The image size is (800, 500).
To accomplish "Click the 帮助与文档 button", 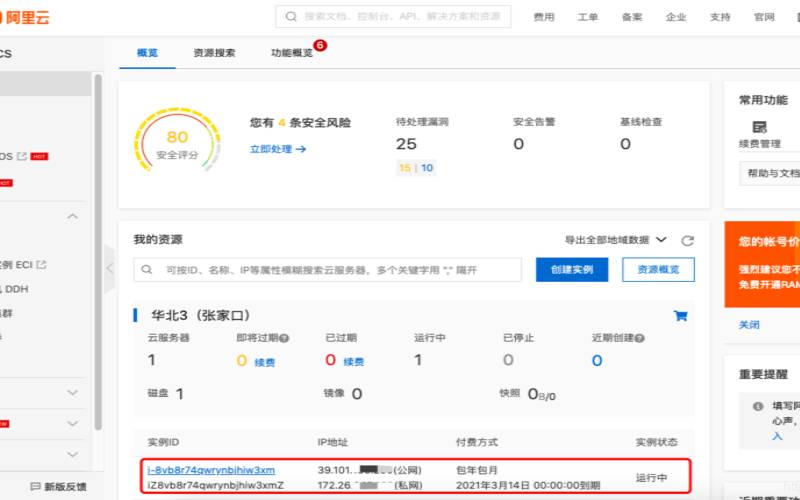I will point(770,173).
